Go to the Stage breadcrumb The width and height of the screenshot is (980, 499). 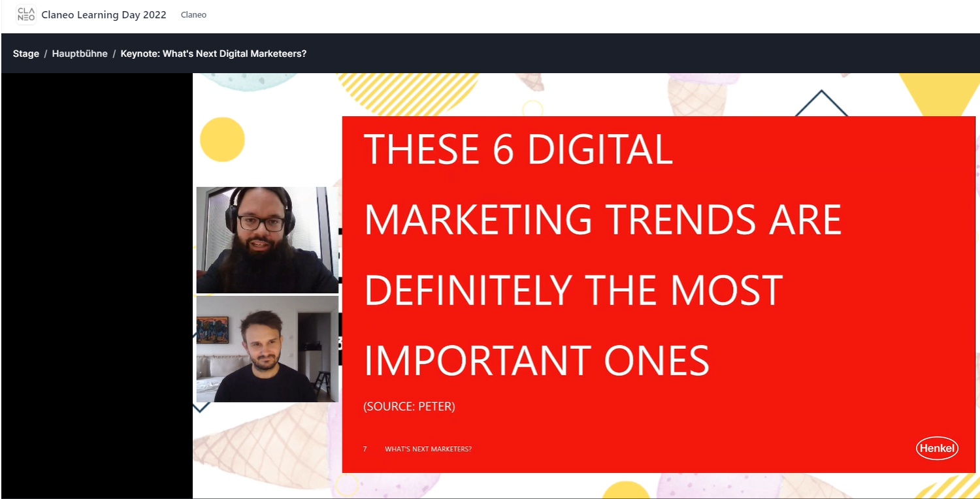[26, 54]
